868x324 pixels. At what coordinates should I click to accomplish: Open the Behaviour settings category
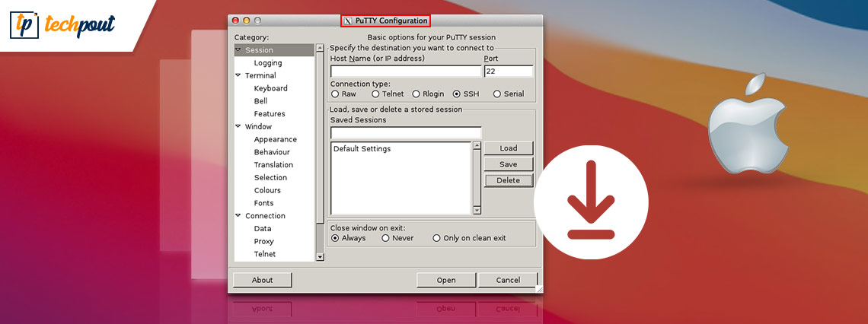[272, 152]
